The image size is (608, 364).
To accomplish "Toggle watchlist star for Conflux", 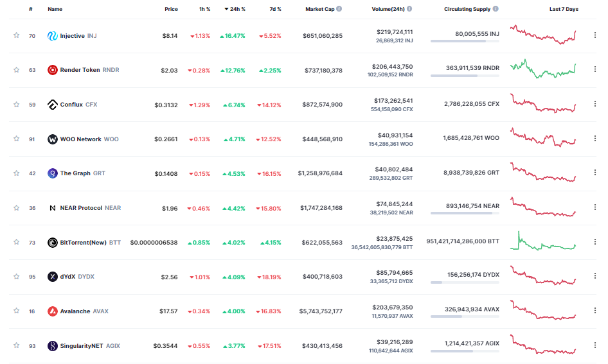I will click(16, 104).
